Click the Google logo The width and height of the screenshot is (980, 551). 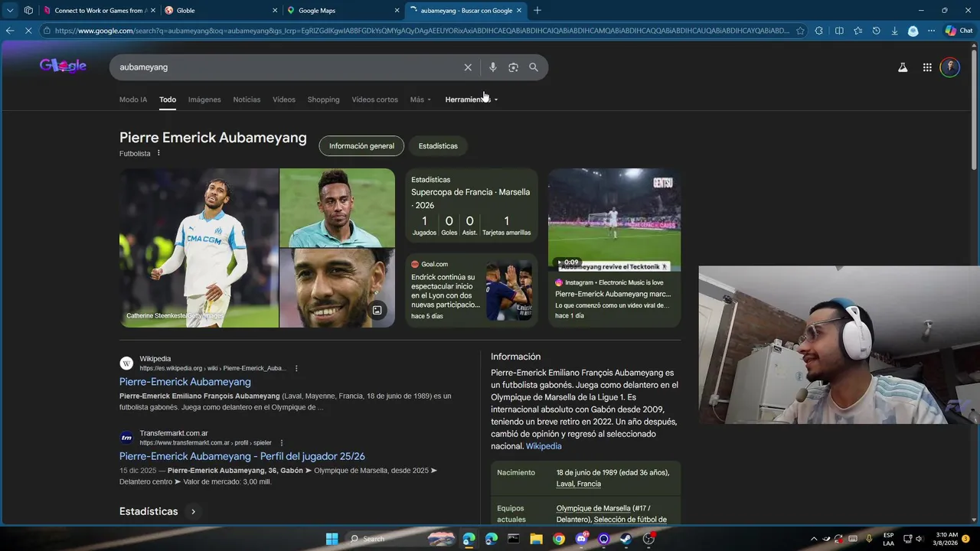coord(63,66)
